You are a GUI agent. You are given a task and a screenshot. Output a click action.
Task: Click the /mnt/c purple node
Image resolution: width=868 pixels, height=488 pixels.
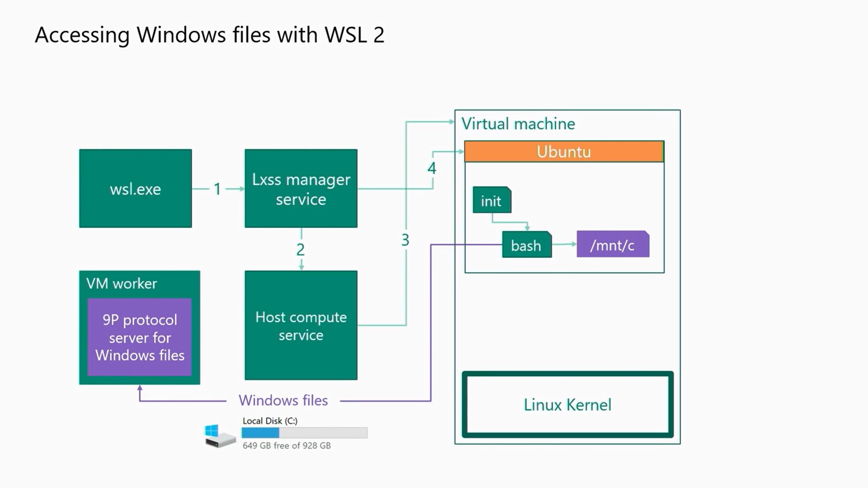pos(613,245)
